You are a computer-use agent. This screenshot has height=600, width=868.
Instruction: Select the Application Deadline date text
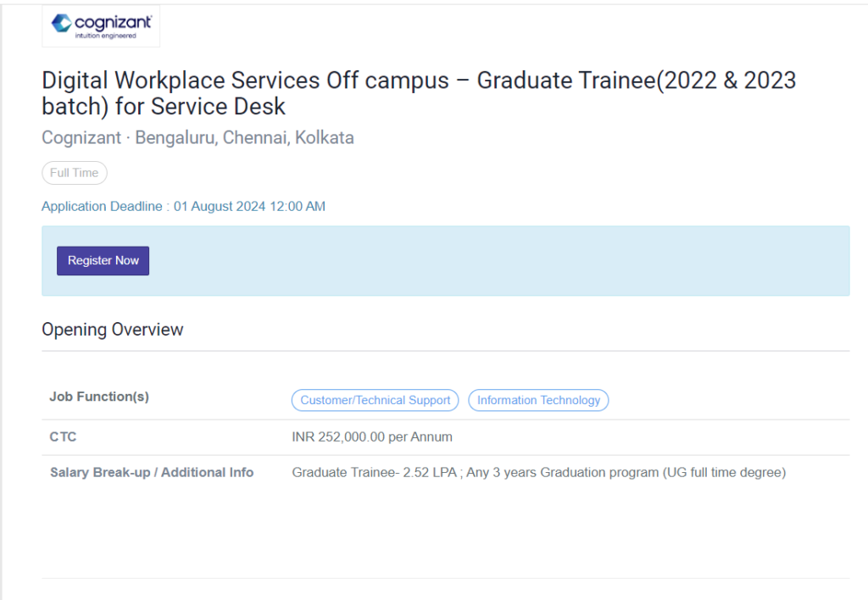[x=183, y=206]
